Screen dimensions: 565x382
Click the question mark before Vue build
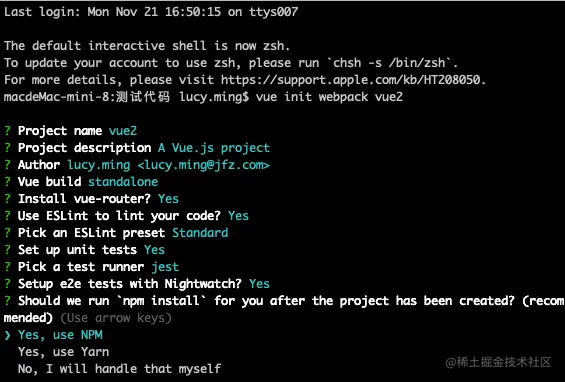tap(7, 182)
